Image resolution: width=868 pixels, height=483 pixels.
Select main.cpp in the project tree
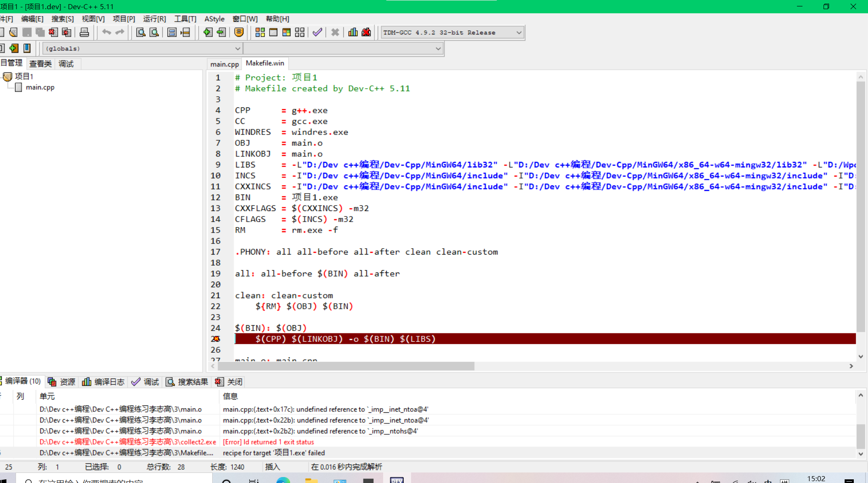tap(40, 87)
